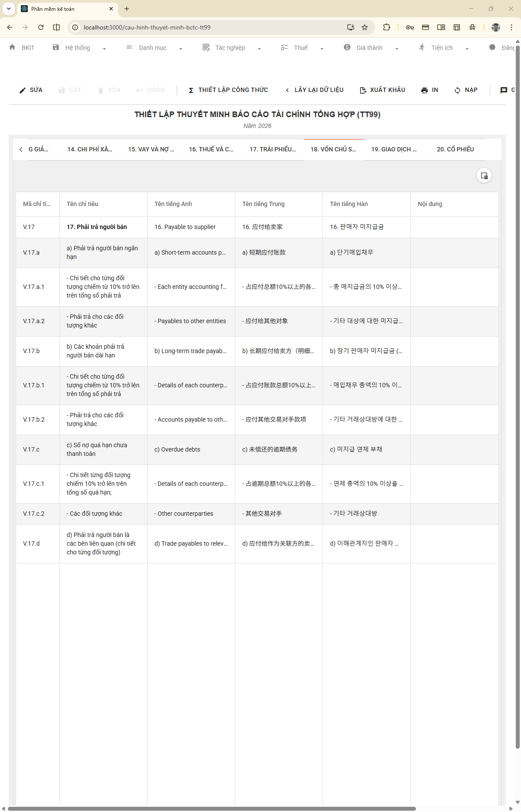This screenshot has width=521, height=812.
Task: Click XUẤT KHẨU export button
Action: (383, 90)
